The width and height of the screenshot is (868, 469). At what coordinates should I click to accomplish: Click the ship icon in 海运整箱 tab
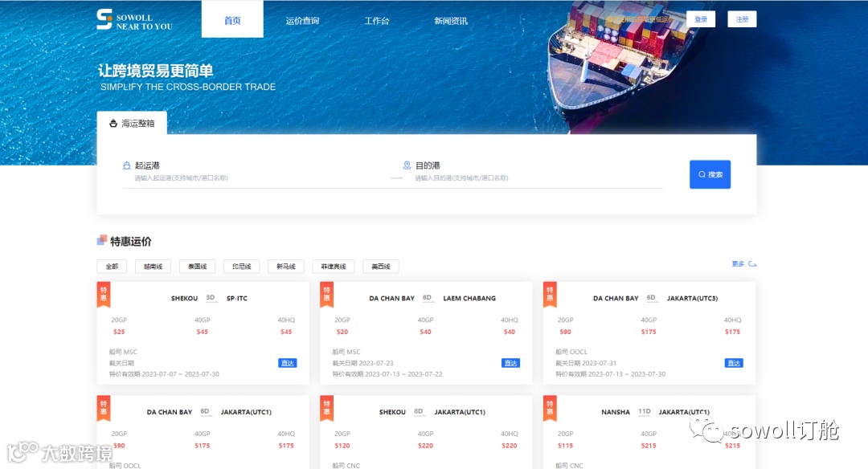point(113,124)
